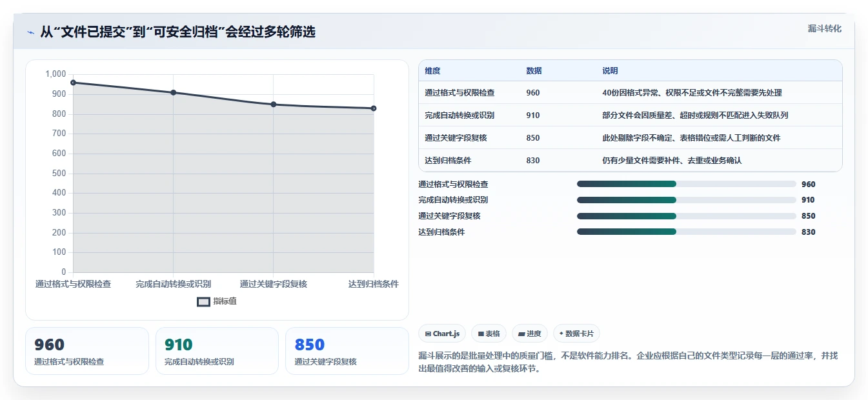The height and width of the screenshot is (400, 868).
Task: Click table value 960
Action: pos(533,93)
